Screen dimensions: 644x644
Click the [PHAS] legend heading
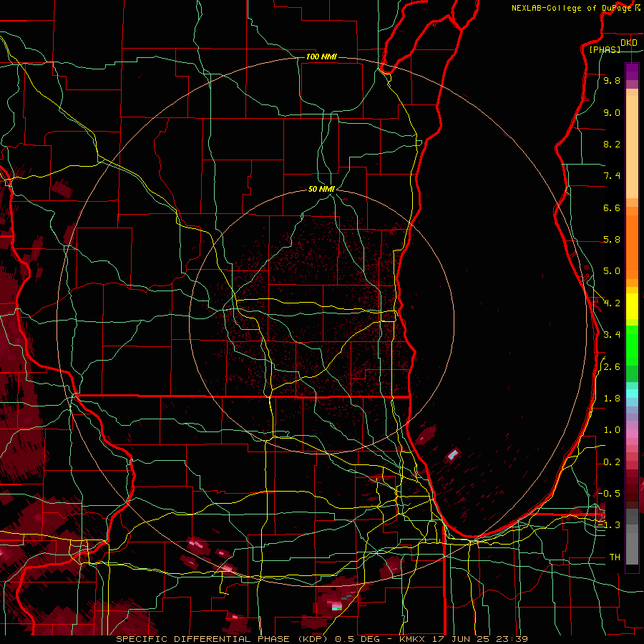(x=605, y=49)
